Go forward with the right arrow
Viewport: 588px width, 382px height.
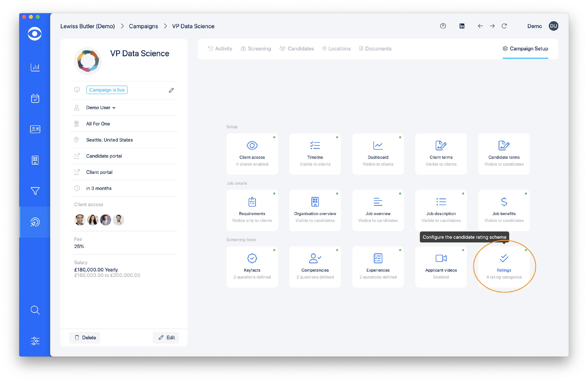(x=492, y=26)
